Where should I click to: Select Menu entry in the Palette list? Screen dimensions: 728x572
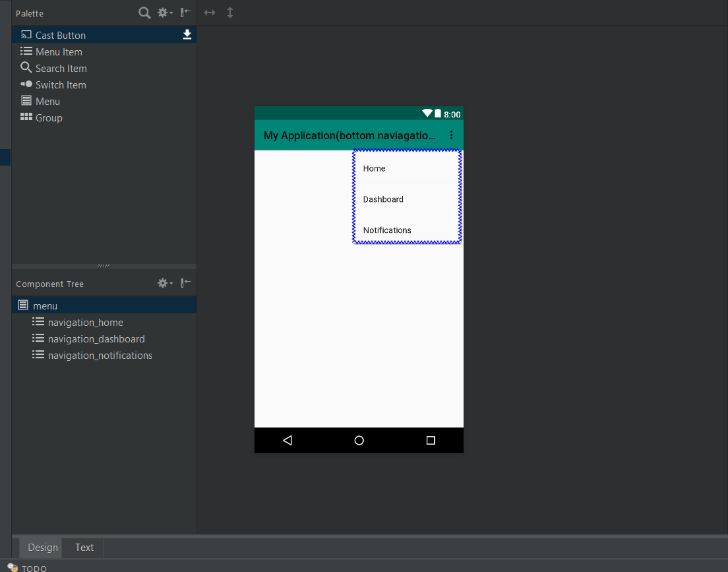click(104, 102)
